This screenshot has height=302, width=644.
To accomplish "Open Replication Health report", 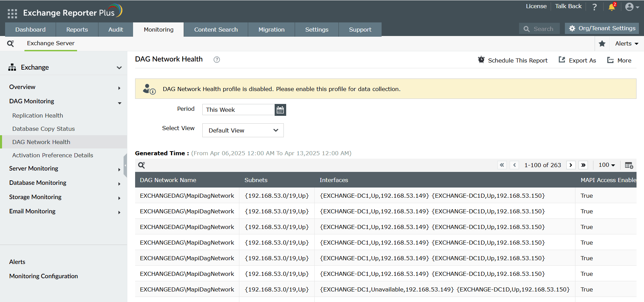I will pyautogui.click(x=38, y=116).
